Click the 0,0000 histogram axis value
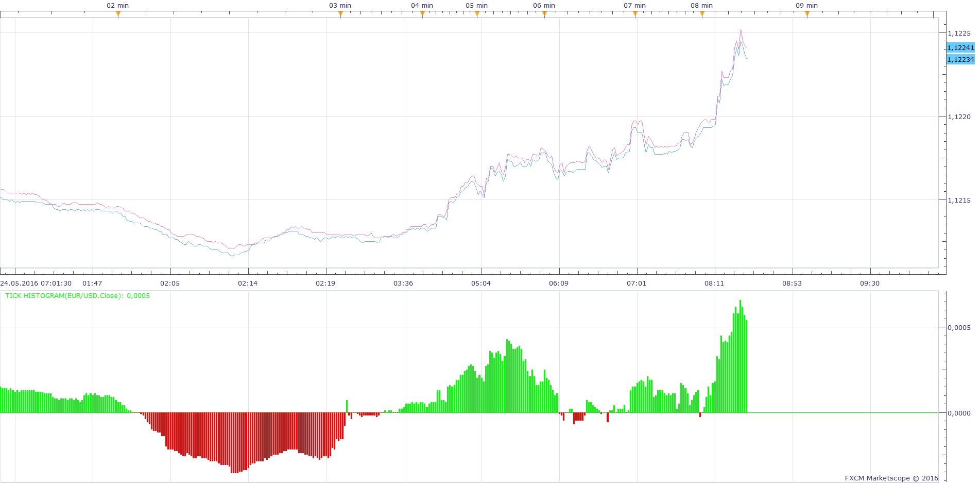980x483 pixels. pyautogui.click(x=959, y=413)
